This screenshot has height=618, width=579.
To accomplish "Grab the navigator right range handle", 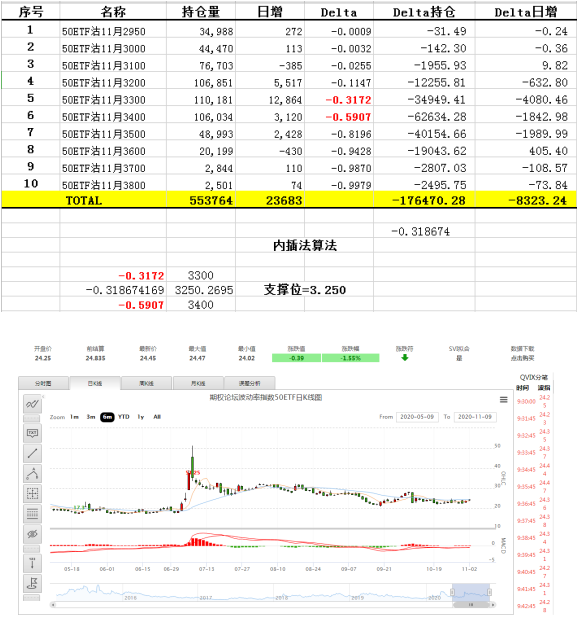I will 489,592.
